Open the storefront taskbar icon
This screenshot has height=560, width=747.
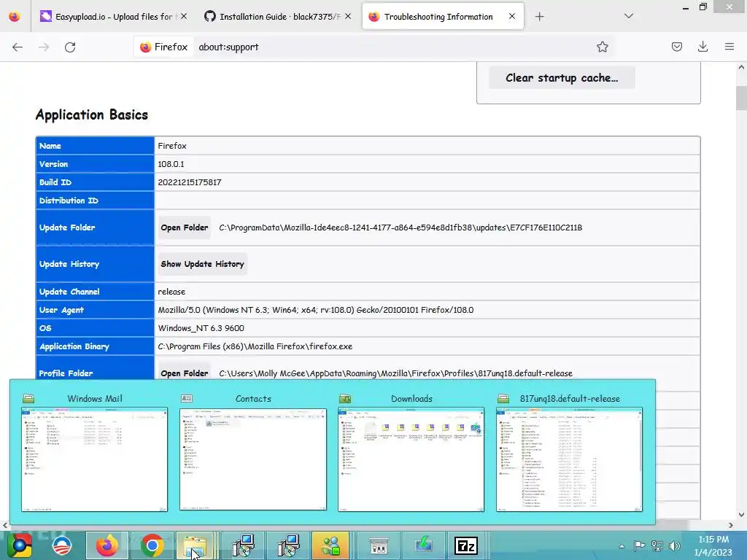click(x=379, y=545)
